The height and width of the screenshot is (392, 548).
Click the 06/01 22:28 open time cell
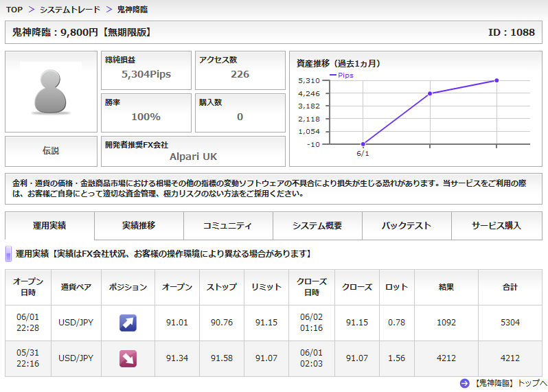28,323
